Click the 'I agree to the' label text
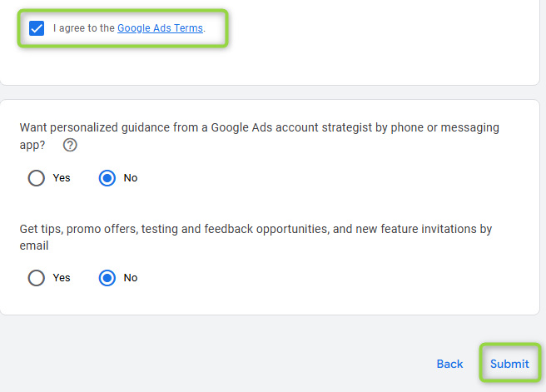The width and height of the screenshot is (546, 392). point(83,28)
